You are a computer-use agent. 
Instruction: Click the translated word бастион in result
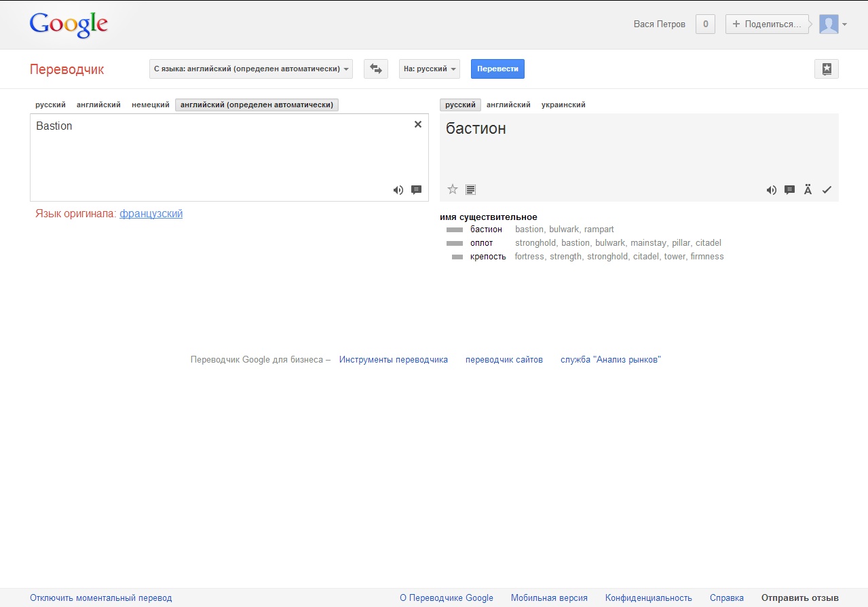[x=476, y=128]
